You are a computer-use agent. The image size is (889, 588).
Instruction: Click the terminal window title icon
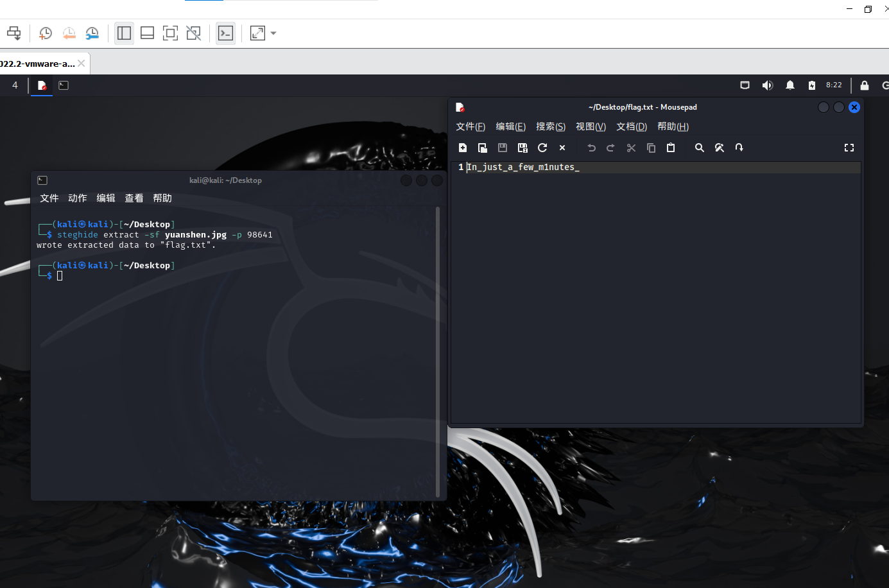(42, 180)
